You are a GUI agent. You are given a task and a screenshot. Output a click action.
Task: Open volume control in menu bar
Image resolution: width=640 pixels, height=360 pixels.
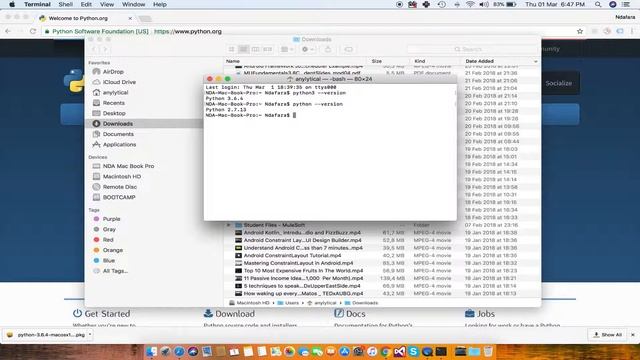pos(484,4)
